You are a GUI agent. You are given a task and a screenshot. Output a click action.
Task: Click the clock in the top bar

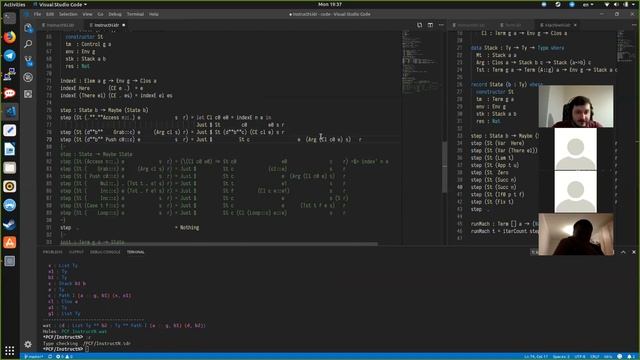click(x=330, y=4)
